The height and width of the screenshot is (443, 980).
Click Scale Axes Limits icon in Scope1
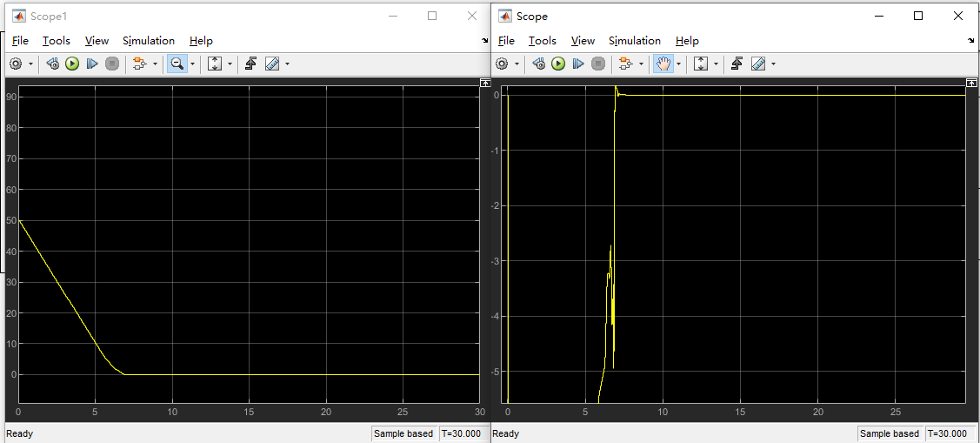215,64
